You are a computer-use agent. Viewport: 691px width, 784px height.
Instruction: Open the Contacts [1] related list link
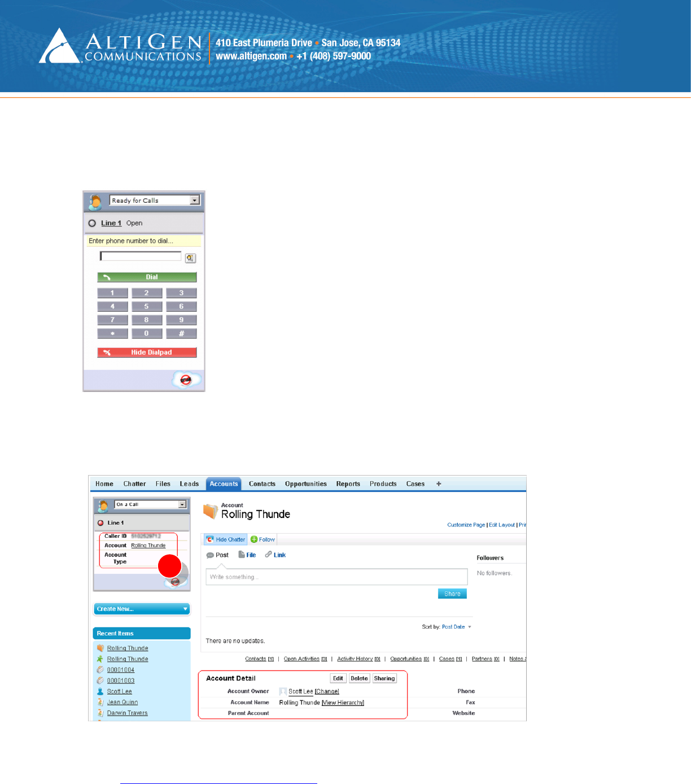tap(260, 659)
